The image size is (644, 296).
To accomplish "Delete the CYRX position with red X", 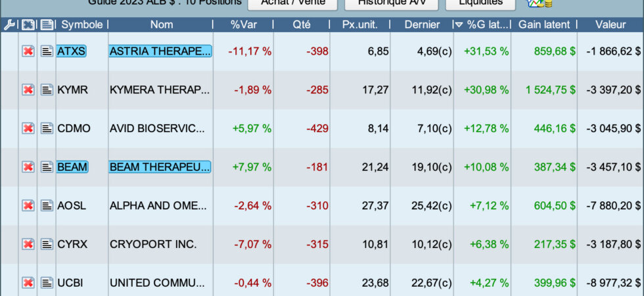I will pos(28,244).
